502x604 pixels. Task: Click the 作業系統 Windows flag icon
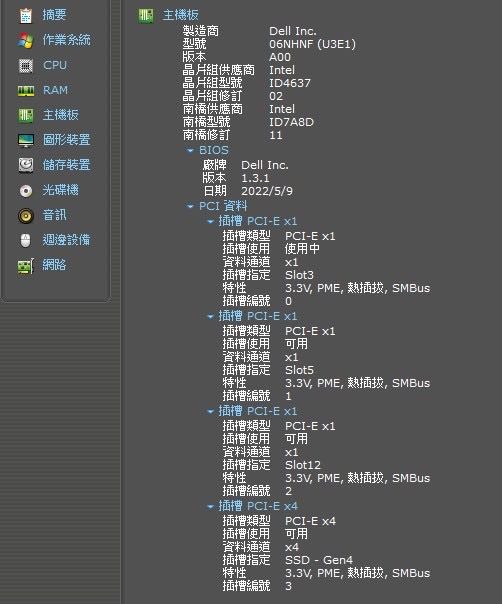tap(26, 40)
